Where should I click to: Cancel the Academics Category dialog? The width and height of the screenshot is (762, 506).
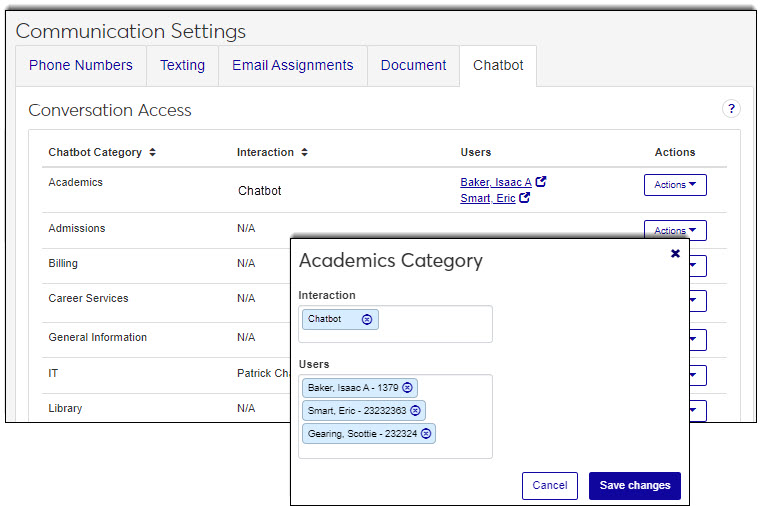coord(549,486)
